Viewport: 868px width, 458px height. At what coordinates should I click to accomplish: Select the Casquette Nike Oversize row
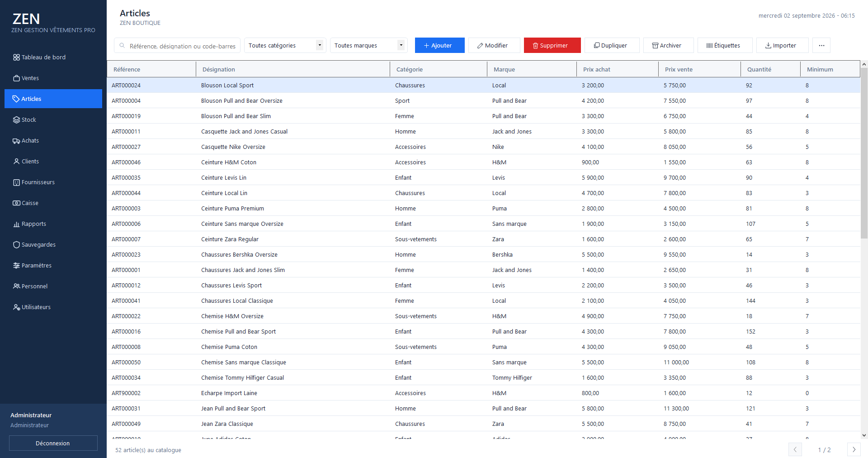[484, 147]
